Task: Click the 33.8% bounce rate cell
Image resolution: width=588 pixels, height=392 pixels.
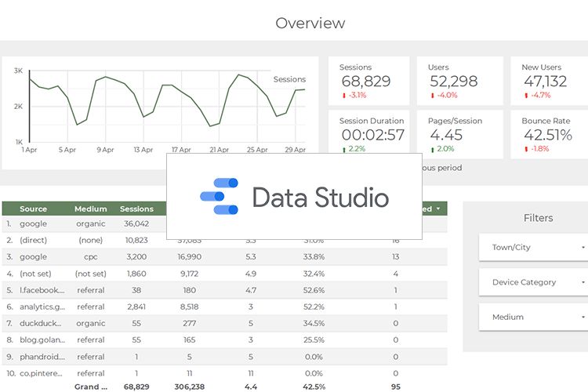Action: click(314, 257)
